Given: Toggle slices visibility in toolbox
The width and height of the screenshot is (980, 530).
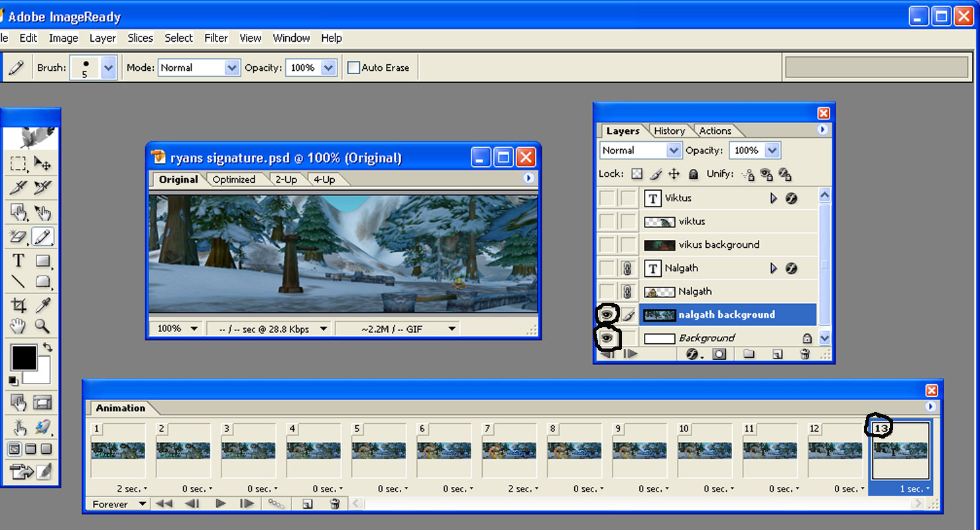Looking at the screenshot, I should coord(42,402).
